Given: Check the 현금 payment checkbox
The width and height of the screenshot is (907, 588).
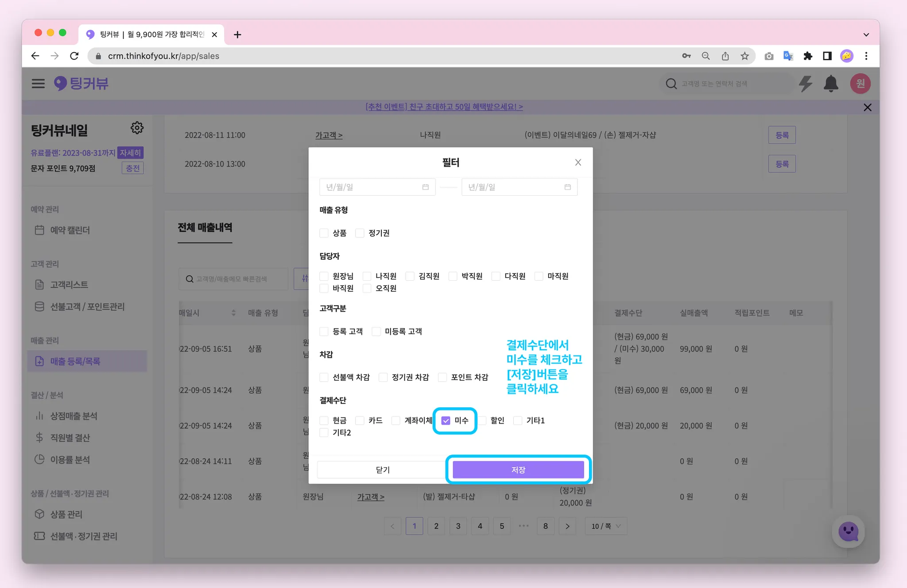Looking at the screenshot, I should [324, 421].
